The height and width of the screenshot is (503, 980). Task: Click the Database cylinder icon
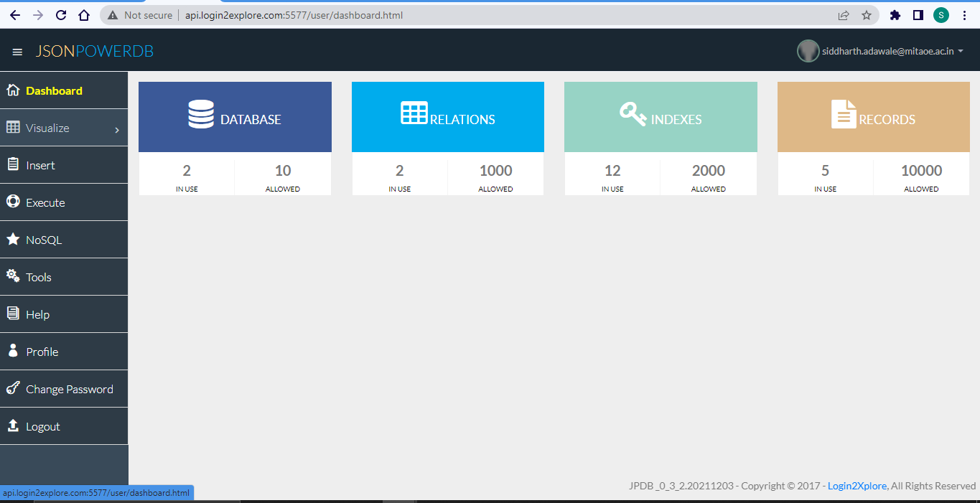click(201, 114)
